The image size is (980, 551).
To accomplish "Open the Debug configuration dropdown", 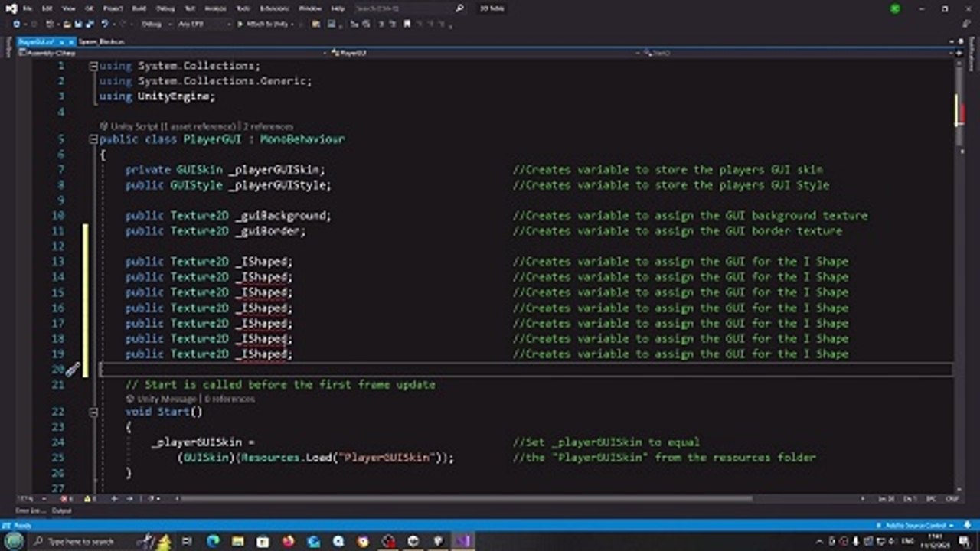I will 155,24.
